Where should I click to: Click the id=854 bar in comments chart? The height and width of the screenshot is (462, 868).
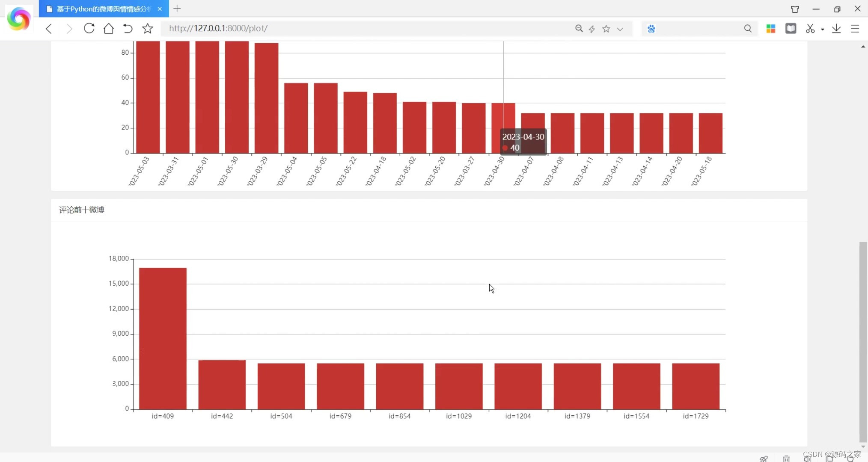(400, 386)
